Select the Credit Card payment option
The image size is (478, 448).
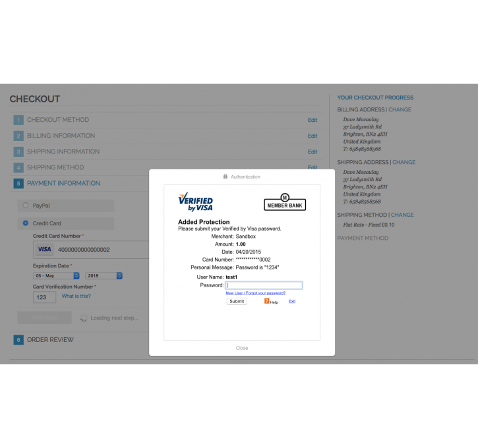(26, 223)
